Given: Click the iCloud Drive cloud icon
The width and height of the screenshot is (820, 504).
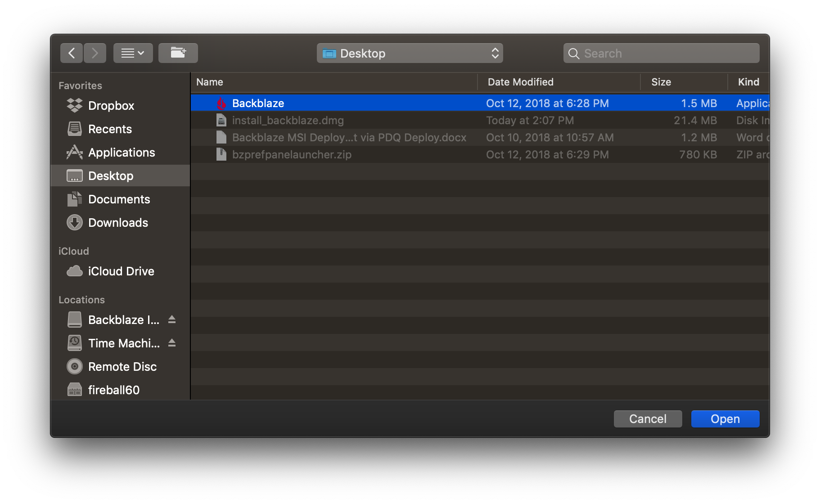Looking at the screenshot, I should pyautogui.click(x=74, y=271).
